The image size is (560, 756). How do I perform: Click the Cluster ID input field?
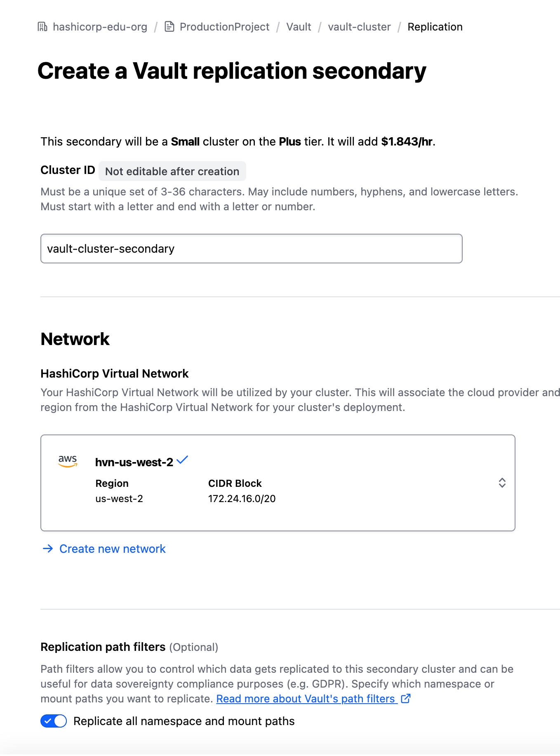tap(252, 249)
